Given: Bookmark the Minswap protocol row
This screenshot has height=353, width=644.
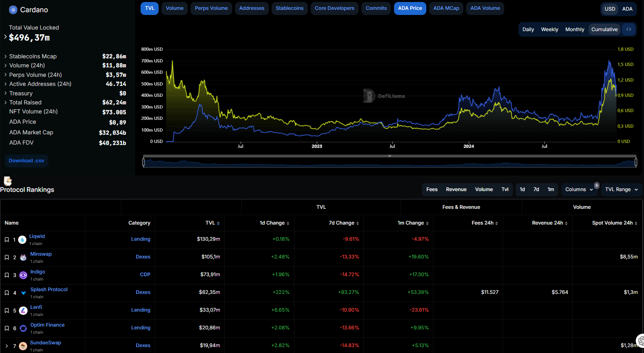Looking at the screenshot, I should click(7, 257).
